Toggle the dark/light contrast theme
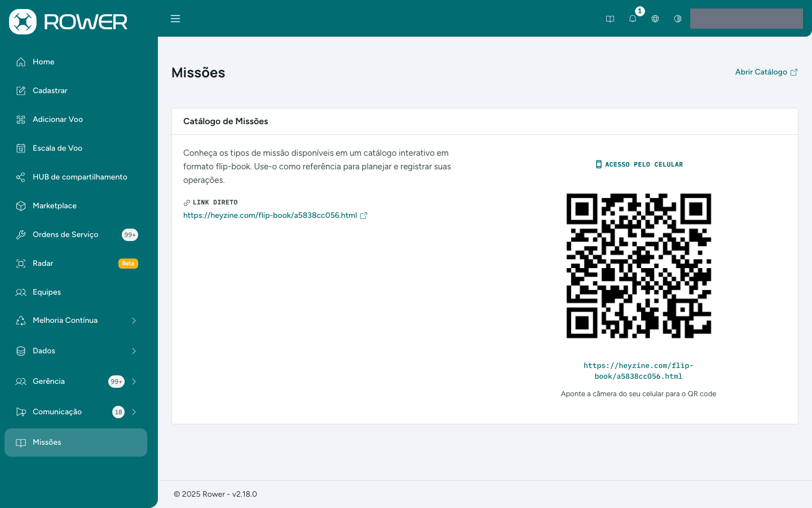Image resolution: width=812 pixels, height=508 pixels. click(678, 19)
